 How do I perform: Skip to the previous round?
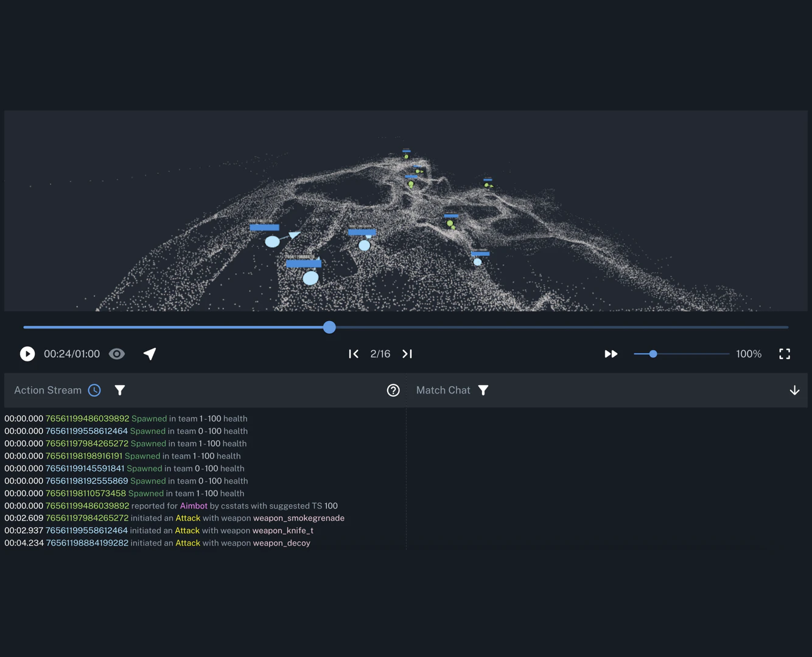pos(354,353)
